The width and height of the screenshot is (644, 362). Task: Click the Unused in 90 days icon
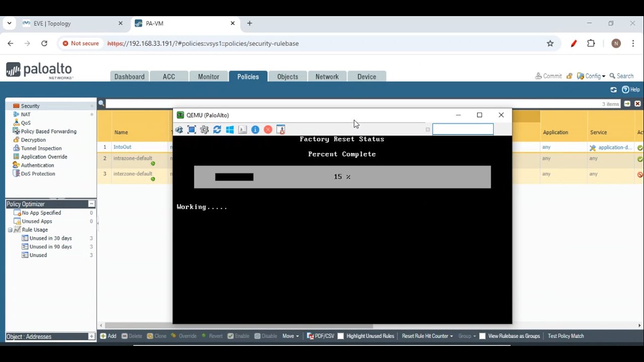pos(25,247)
